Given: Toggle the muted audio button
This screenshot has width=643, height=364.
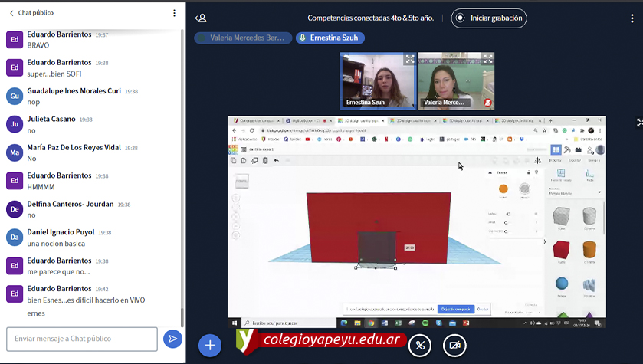Looking at the screenshot, I should click(x=419, y=346).
